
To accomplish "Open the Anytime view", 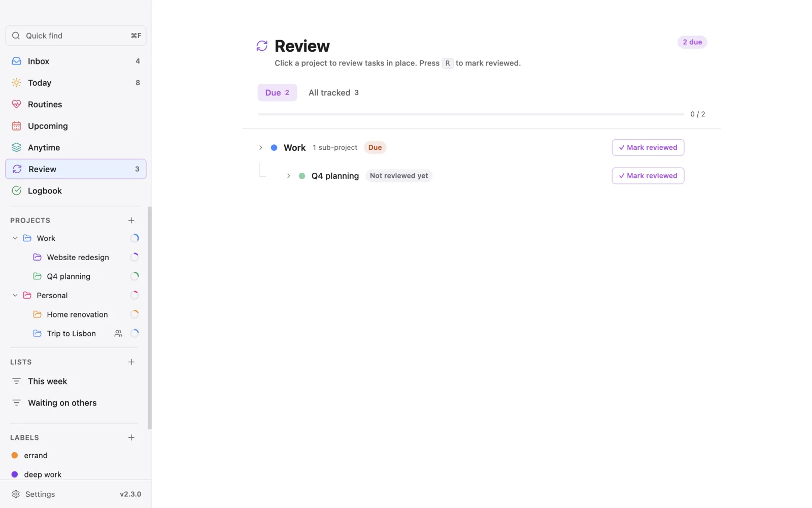I will click(x=76, y=147).
